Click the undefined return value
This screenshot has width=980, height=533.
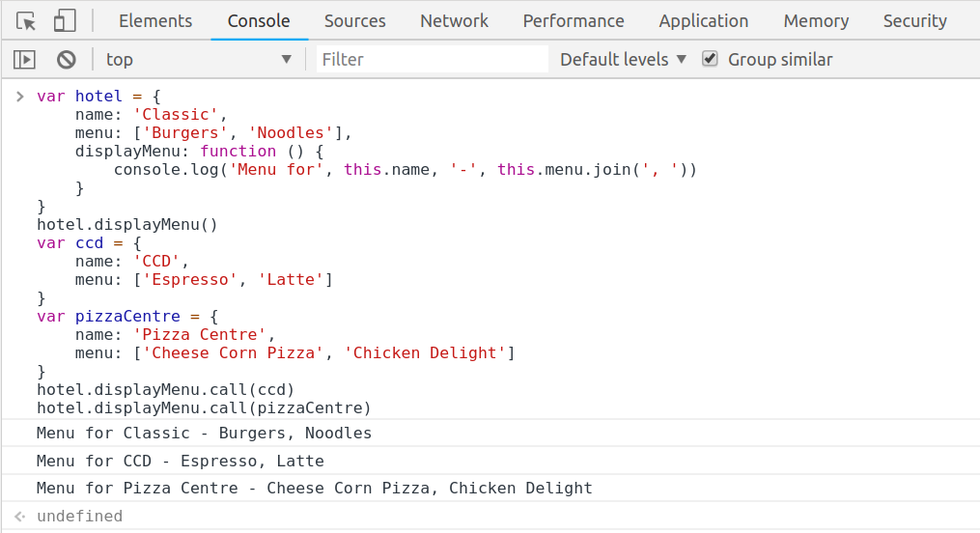tap(79, 516)
